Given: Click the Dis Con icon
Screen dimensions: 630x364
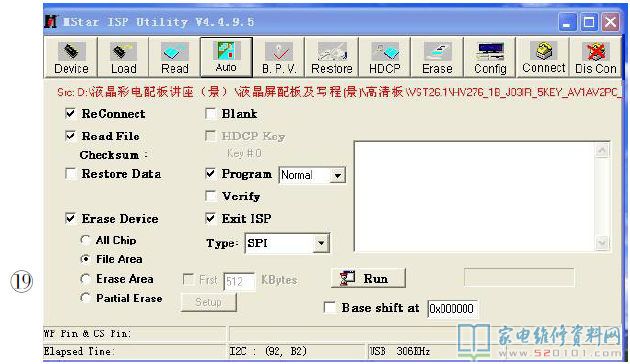Looking at the screenshot, I should (595, 51).
